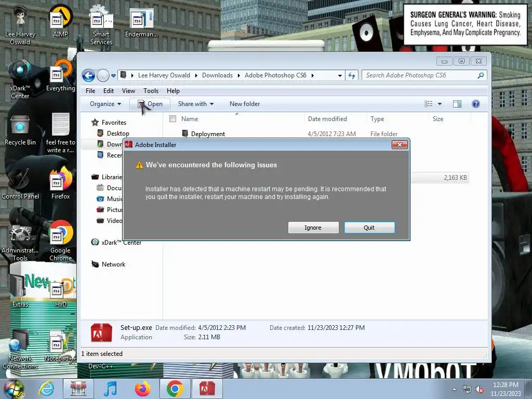
Task: Click Ignore in Adobe Installer dialog
Action: (313, 228)
